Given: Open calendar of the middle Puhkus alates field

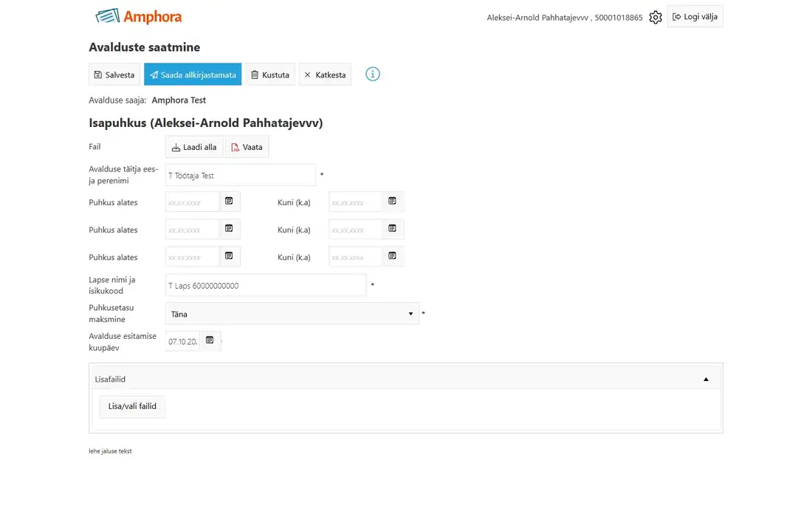Looking at the screenshot, I should pos(229,229).
